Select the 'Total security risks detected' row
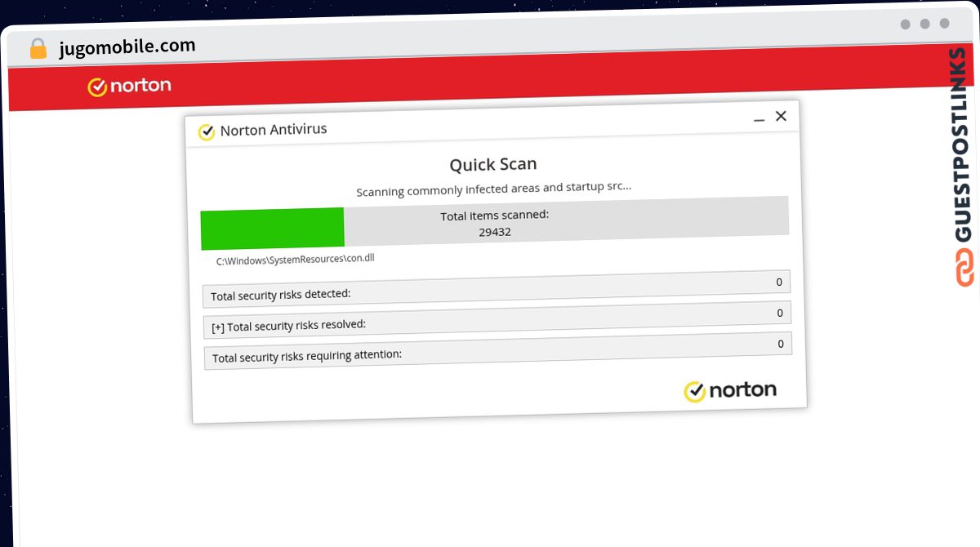The width and height of the screenshot is (980, 547). (x=497, y=289)
